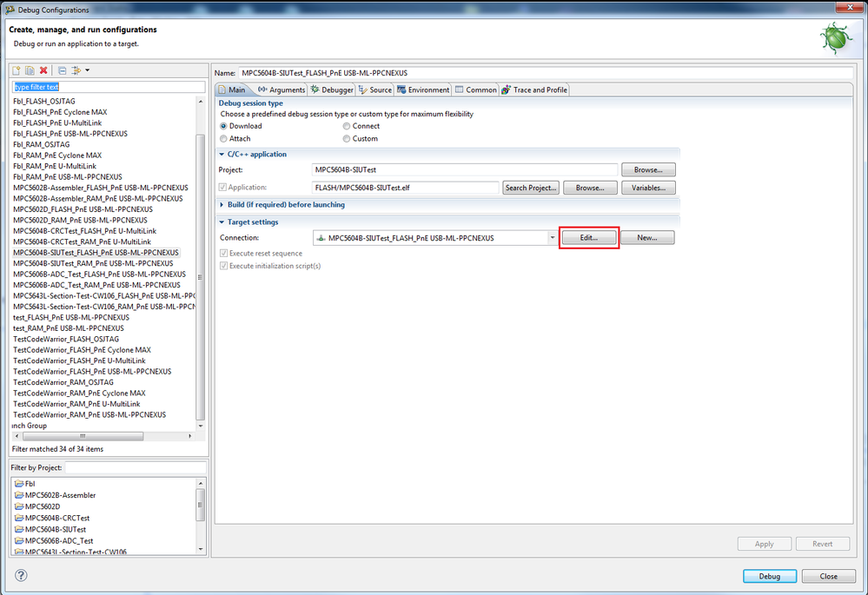The height and width of the screenshot is (595, 868).
Task: Switch to the Debugger tab
Action: (332, 89)
